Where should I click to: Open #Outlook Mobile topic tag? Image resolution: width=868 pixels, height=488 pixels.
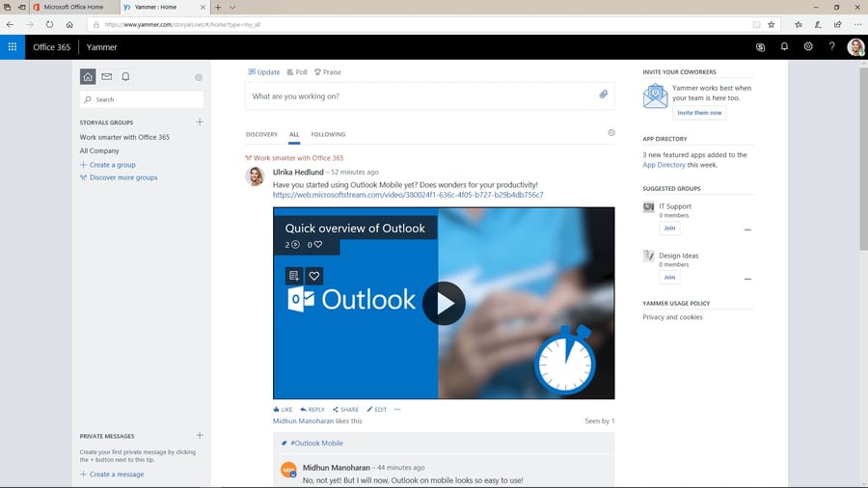316,444
